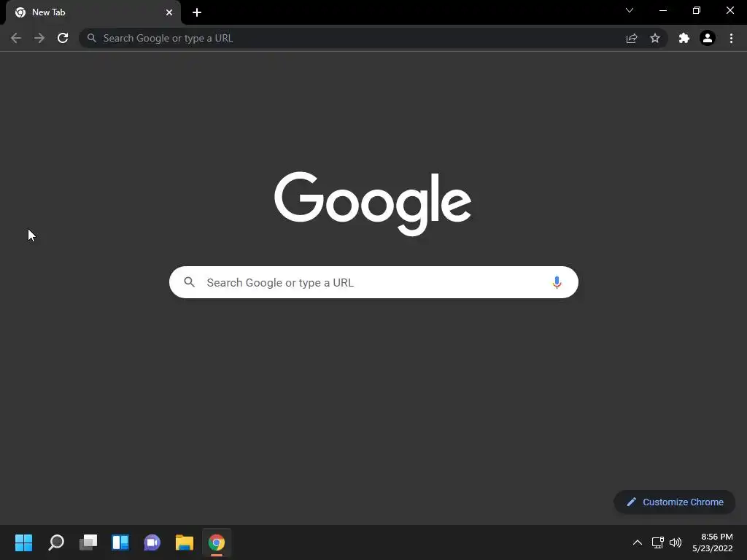The width and height of the screenshot is (747, 560).
Task: Open the Extensions puzzle piece icon
Action: [x=684, y=38]
